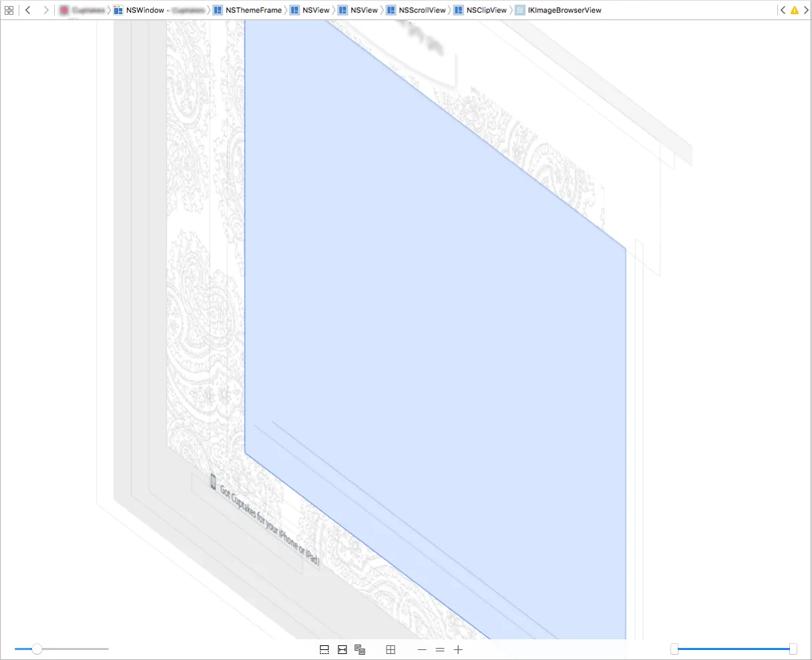This screenshot has height=660, width=812.
Task: Select the NSView breadcrumb just before NSScrollView
Action: (x=358, y=10)
